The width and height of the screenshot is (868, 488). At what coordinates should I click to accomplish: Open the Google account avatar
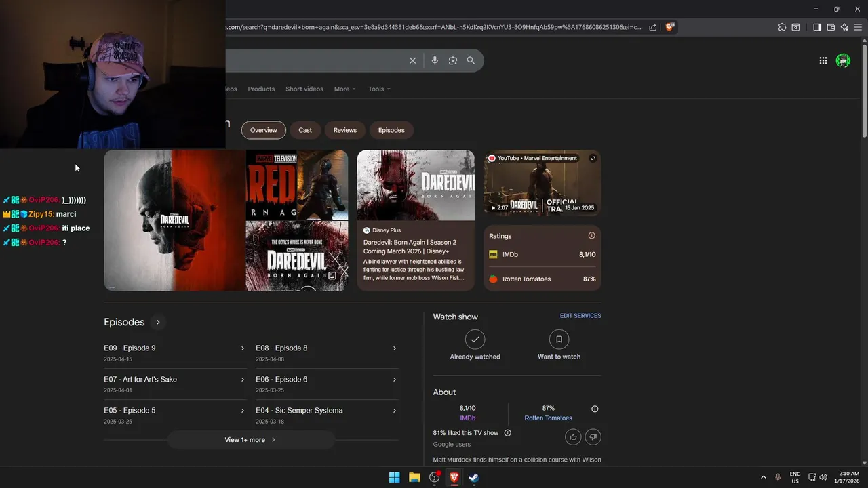coord(843,60)
